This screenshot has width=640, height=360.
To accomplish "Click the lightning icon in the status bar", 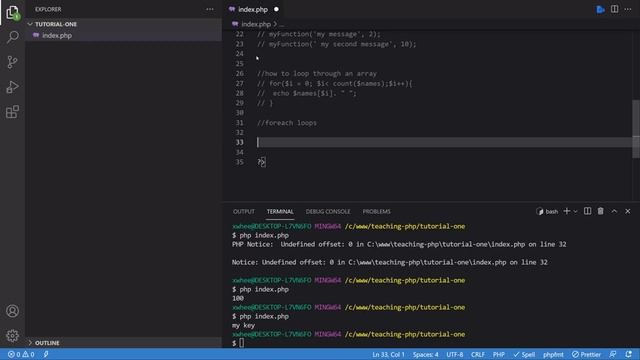I will (x=46, y=354).
